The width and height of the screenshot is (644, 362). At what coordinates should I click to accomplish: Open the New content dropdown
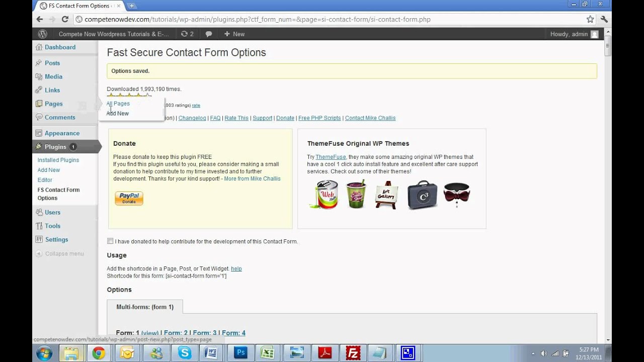(x=234, y=34)
